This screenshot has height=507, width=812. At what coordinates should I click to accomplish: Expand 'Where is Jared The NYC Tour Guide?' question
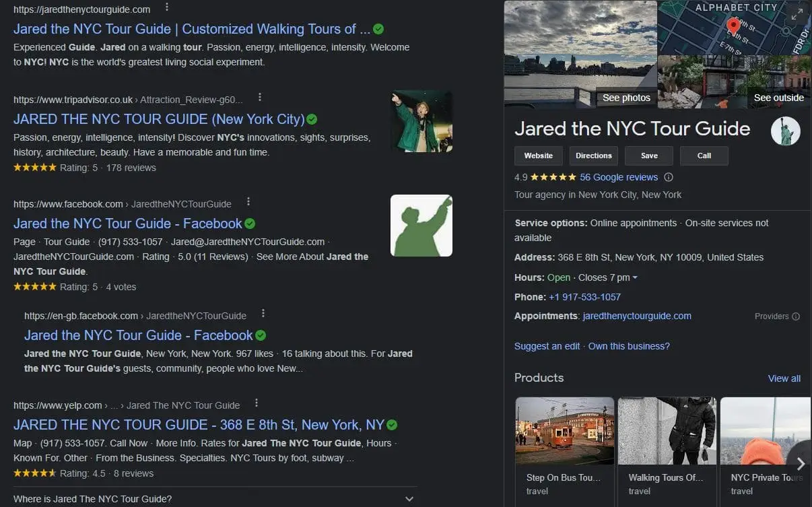[x=214, y=499]
